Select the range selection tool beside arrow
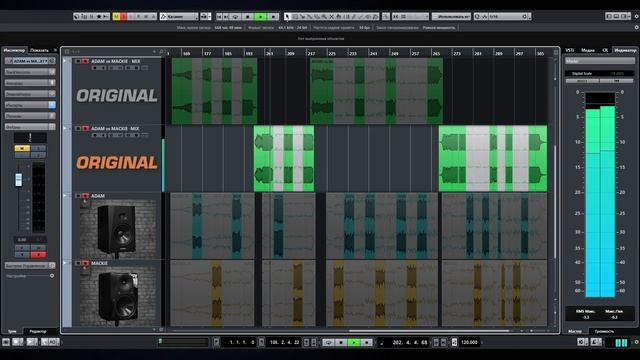640x360 pixels. coord(295,17)
